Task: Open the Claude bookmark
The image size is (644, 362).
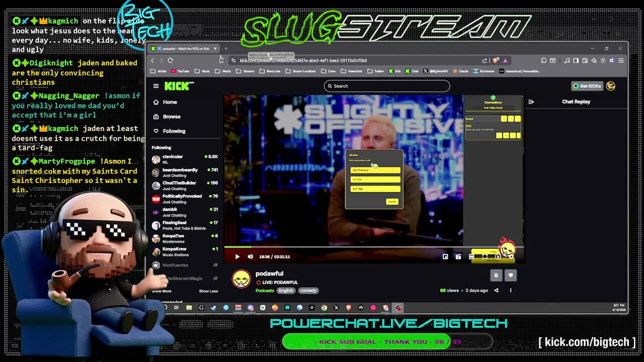Action: coord(460,71)
